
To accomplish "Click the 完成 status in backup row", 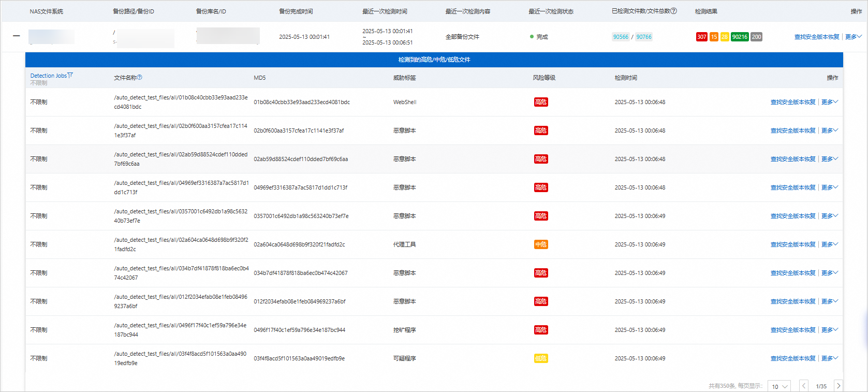I will coord(542,37).
